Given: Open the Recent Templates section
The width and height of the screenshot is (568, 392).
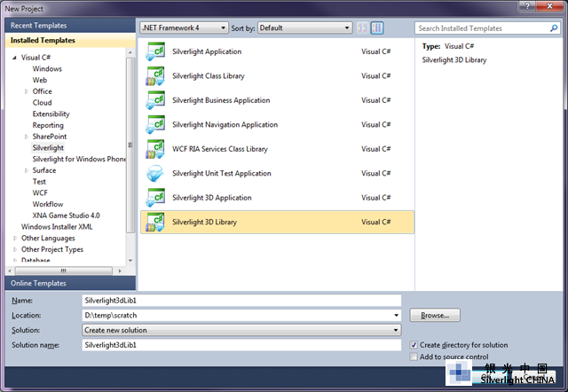Looking at the screenshot, I should (x=70, y=26).
